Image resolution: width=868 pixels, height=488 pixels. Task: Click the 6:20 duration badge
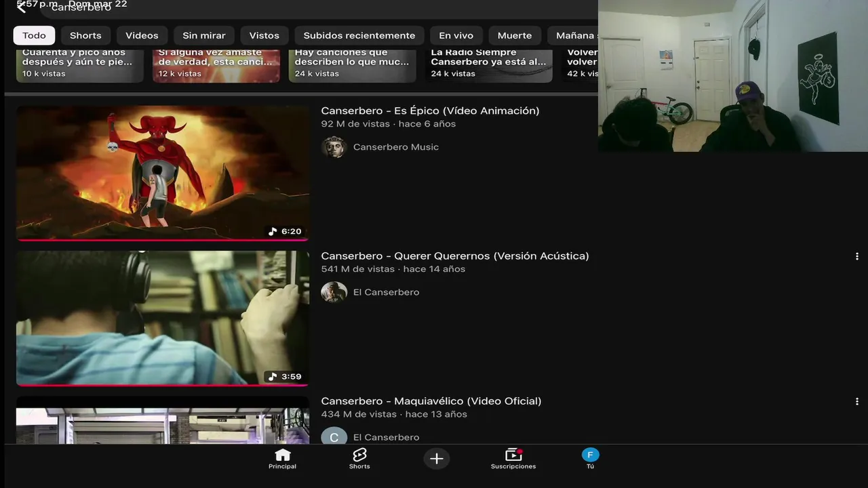pos(285,231)
